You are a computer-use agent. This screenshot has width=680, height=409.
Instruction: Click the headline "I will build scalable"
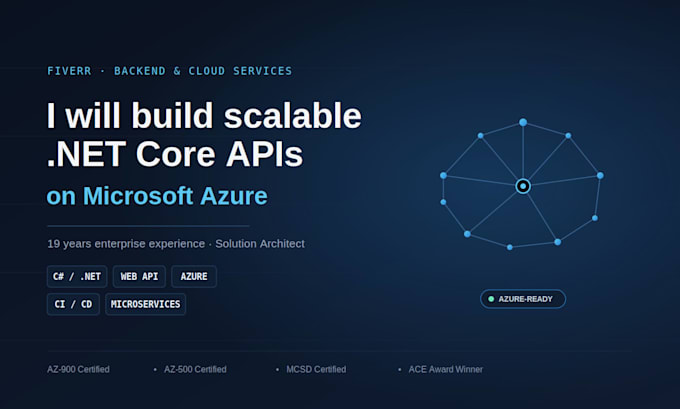pos(204,115)
